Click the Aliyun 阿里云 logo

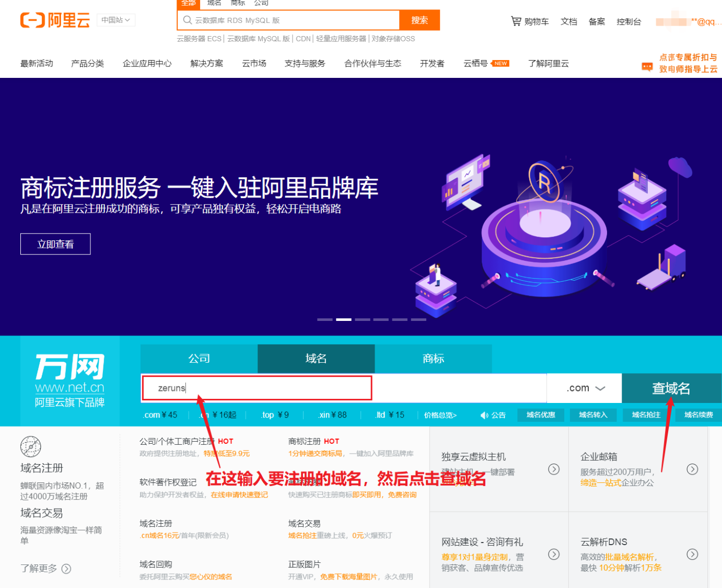[55, 20]
